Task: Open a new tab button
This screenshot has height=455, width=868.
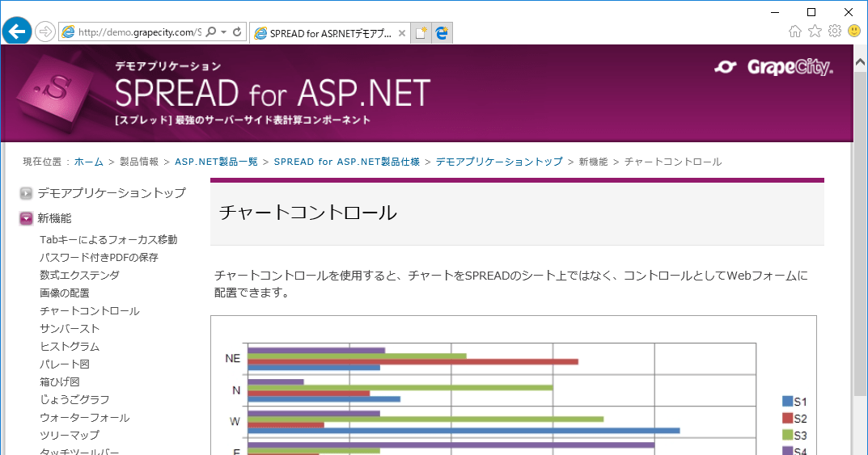Action: (x=421, y=33)
